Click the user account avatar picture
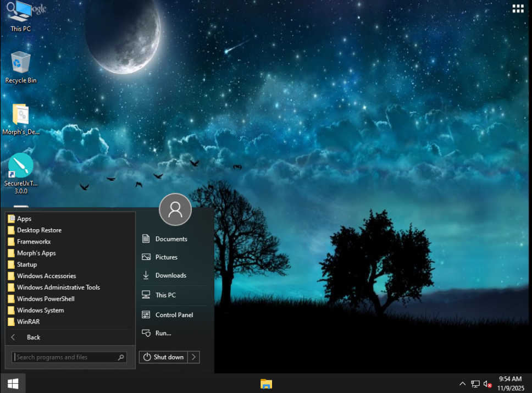 pyautogui.click(x=175, y=209)
